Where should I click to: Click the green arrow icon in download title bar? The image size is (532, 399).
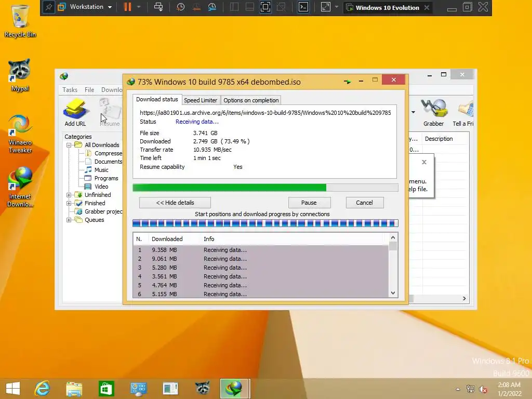click(347, 82)
